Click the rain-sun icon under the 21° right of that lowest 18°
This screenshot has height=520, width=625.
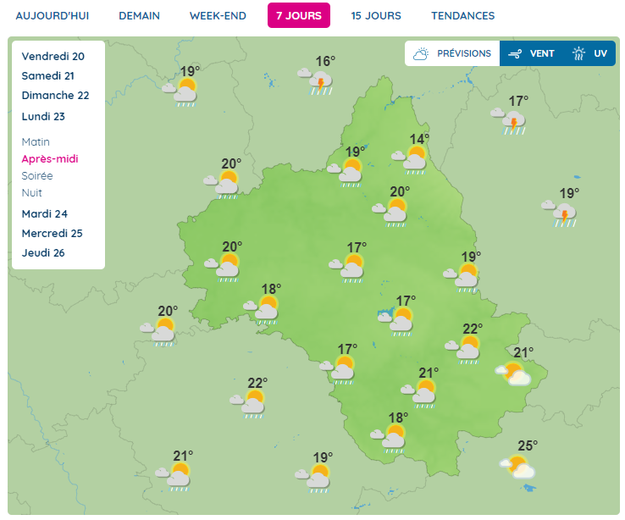[419, 393]
